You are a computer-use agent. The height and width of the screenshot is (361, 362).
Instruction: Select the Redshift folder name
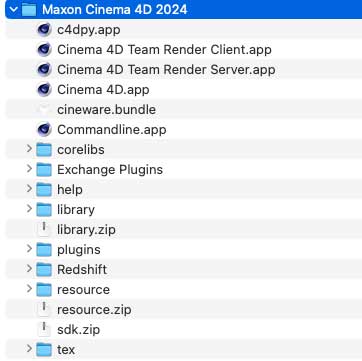82,270
